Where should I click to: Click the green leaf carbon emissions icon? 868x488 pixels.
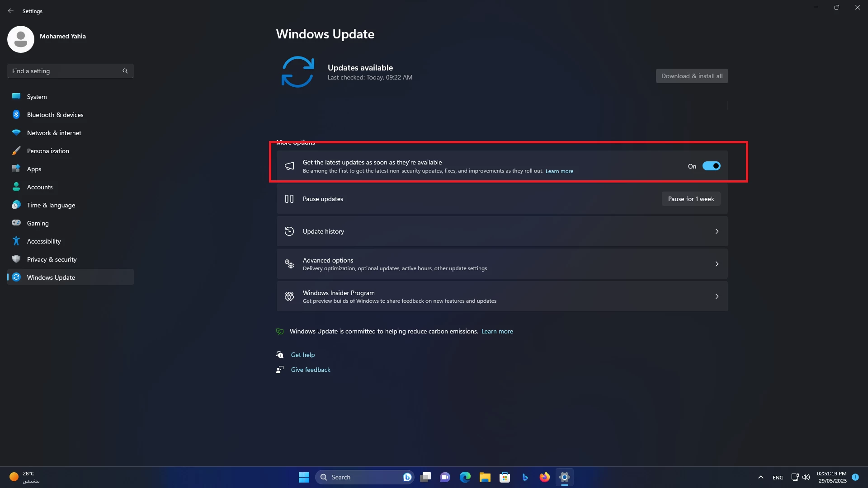[280, 331]
